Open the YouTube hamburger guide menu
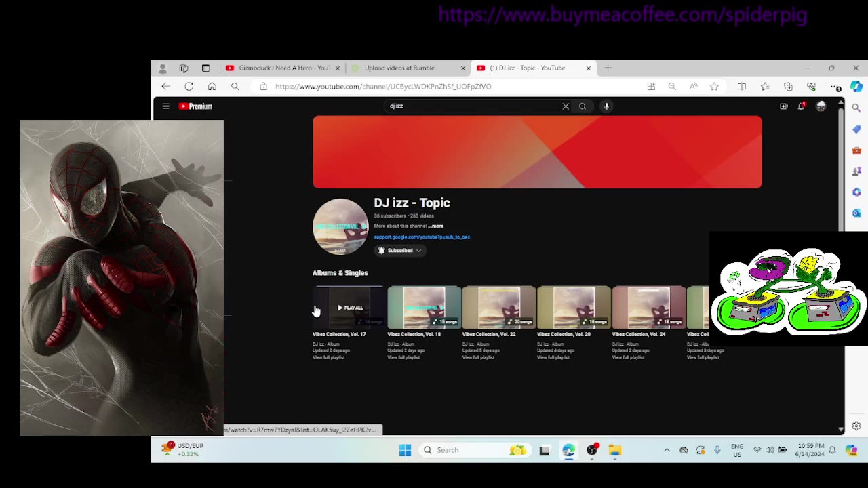The width and height of the screenshot is (868, 488). point(165,106)
